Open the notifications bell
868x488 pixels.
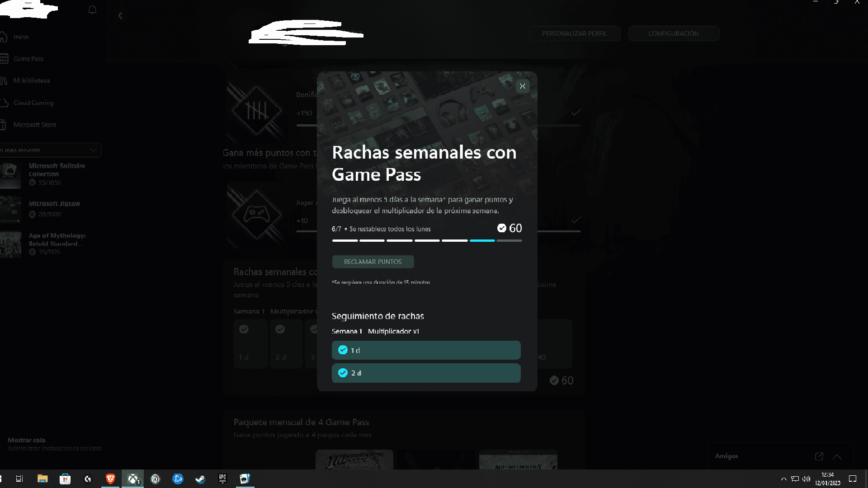(92, 10)
